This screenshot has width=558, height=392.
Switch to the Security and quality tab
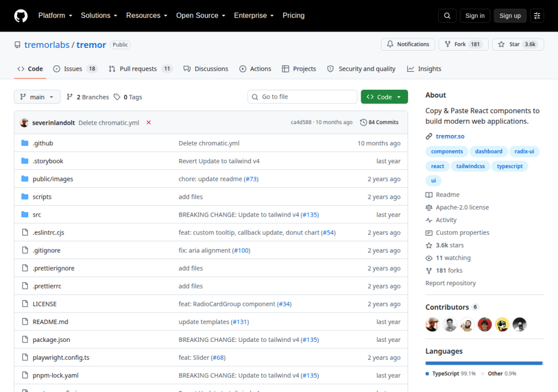pyautogui.click(x=361, y=69)
